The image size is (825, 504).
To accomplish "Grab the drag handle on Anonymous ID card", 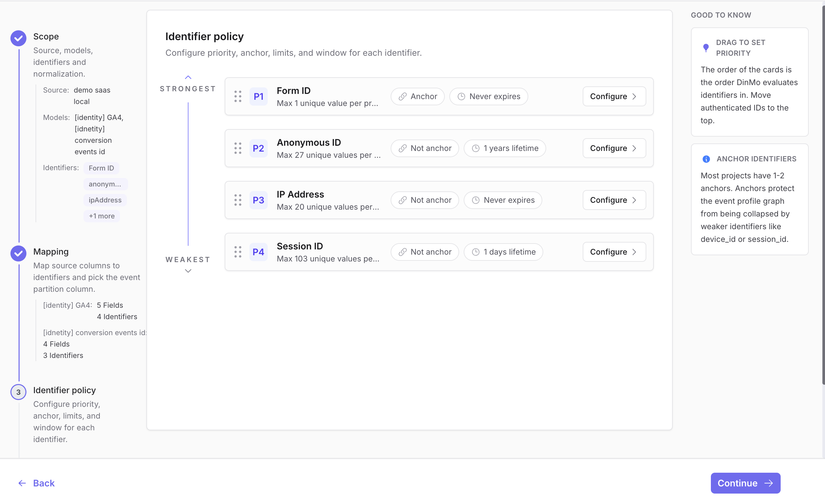I will coord(238,148).
